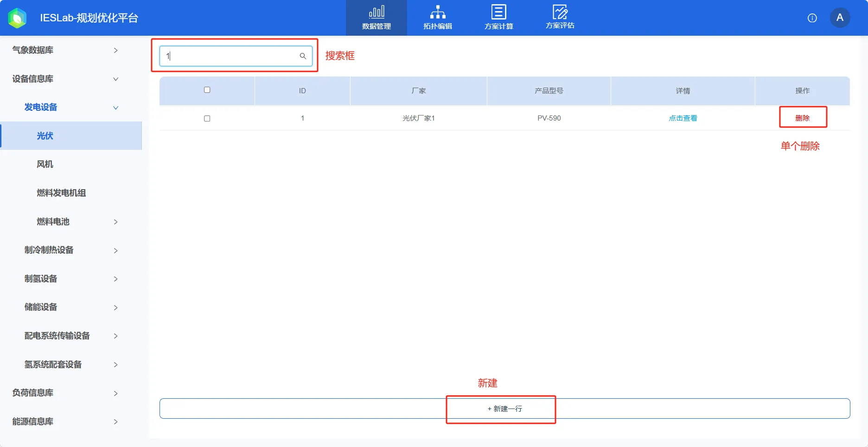
Task: Open the 储能设备 submenu label
Action: click(41, 307)
